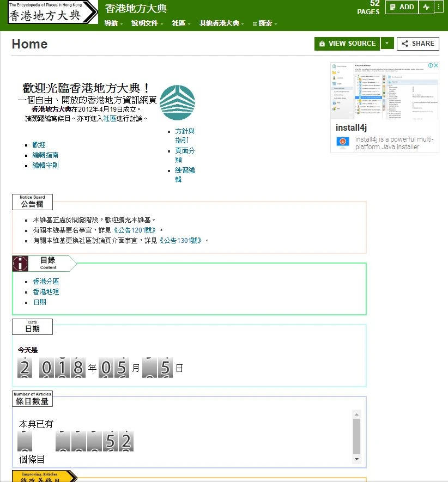Click the article count scrollbar up arrow

(x=356, y=414)
